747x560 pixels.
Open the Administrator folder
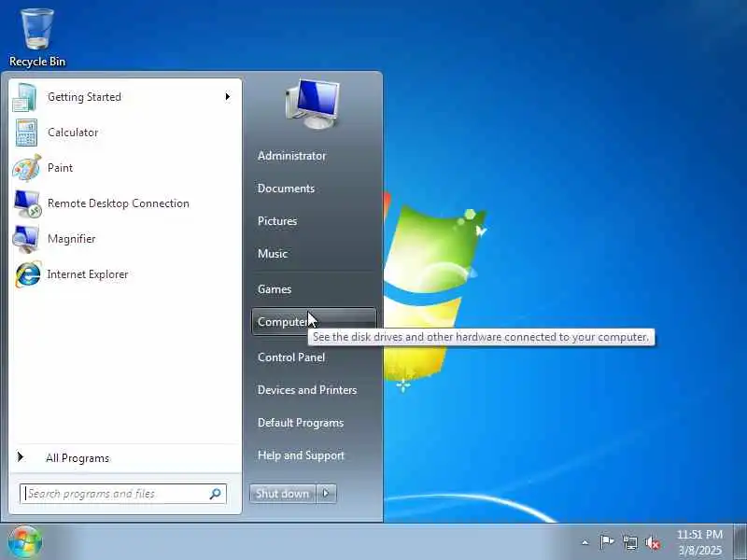[x=291, y=156]
